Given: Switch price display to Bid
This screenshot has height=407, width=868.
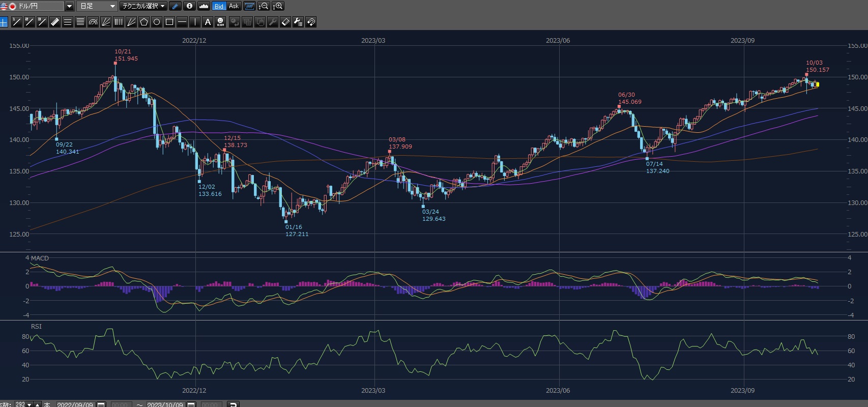Looking at the screenshot, I should coord(219,6).
